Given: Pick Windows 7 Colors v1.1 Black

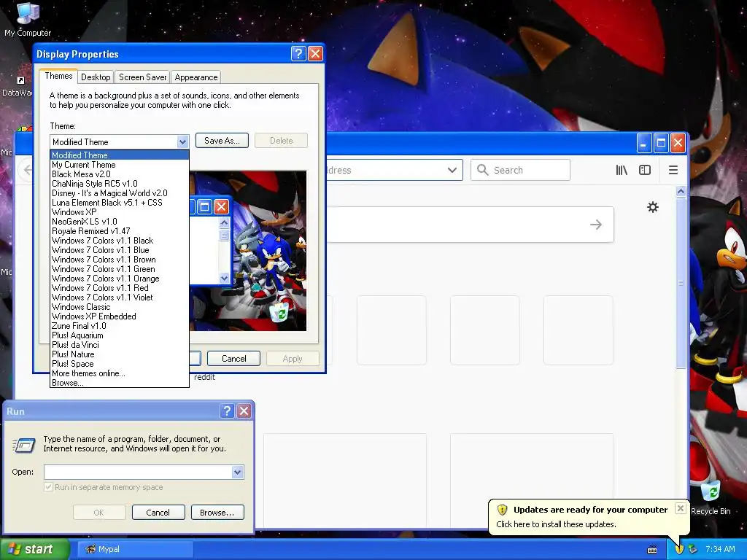Looking at the screenshot, I should point(120,241).
